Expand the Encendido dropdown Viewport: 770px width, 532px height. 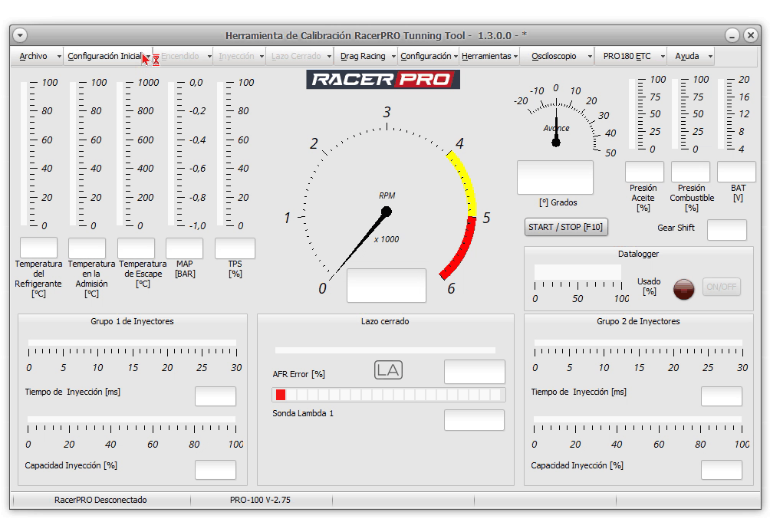tap(209, 57)
